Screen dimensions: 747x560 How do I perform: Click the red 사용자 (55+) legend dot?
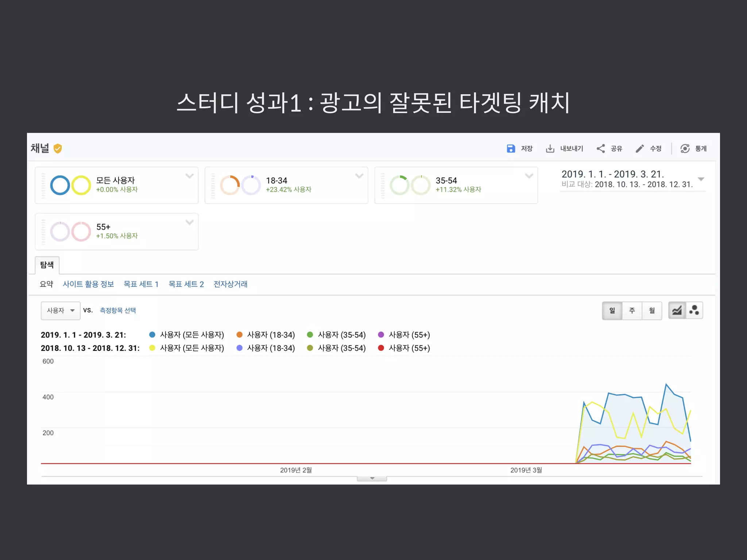381,348
